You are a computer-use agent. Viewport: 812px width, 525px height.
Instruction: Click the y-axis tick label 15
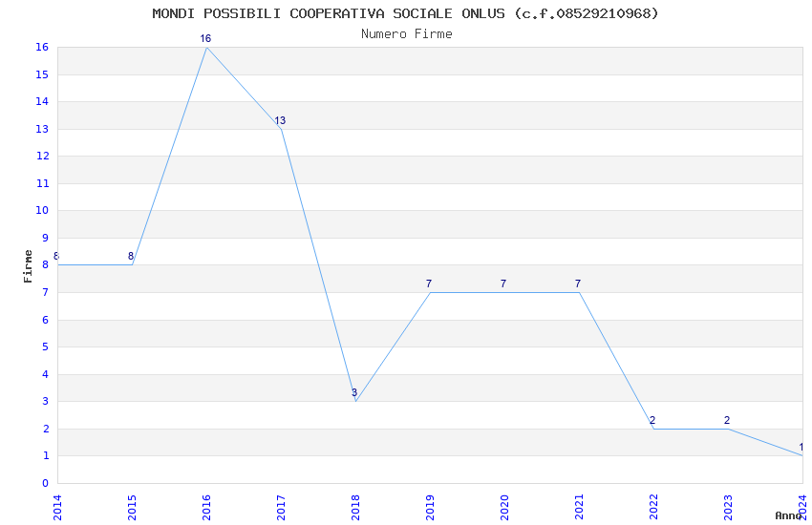[x=42, y=75]
